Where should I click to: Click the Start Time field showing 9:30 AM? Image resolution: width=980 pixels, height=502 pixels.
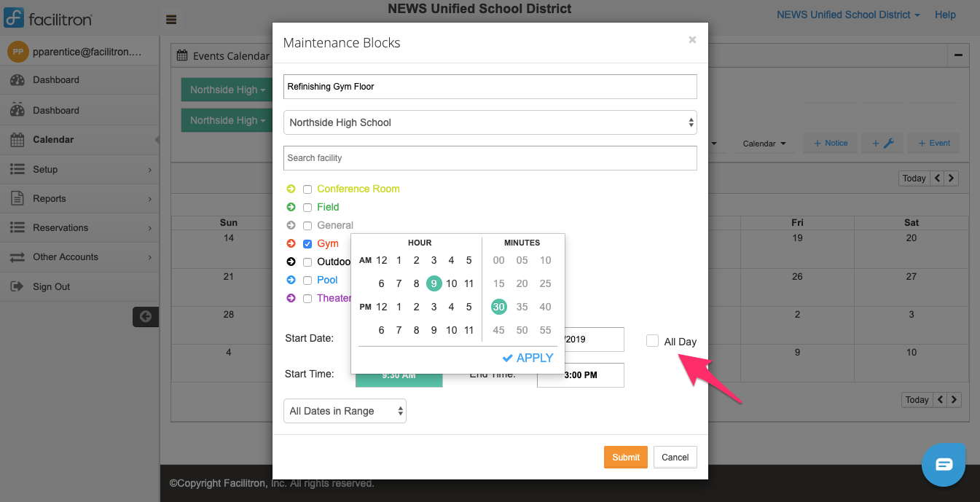point(399,374)
